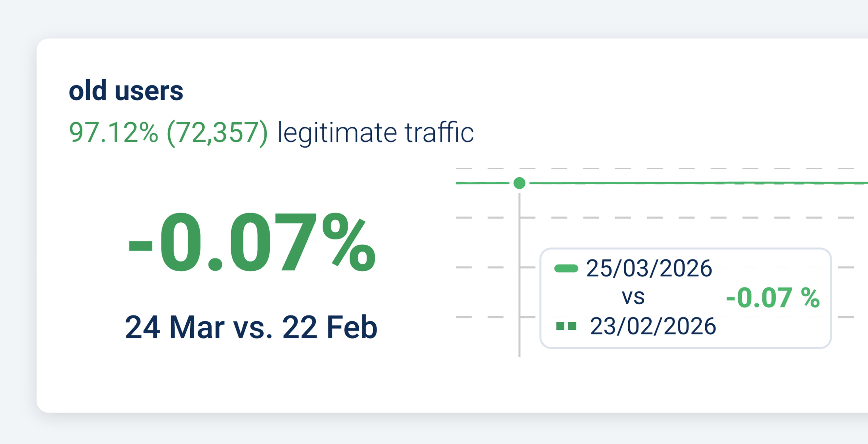Click the green trend line left of the data point

(482, 183)
